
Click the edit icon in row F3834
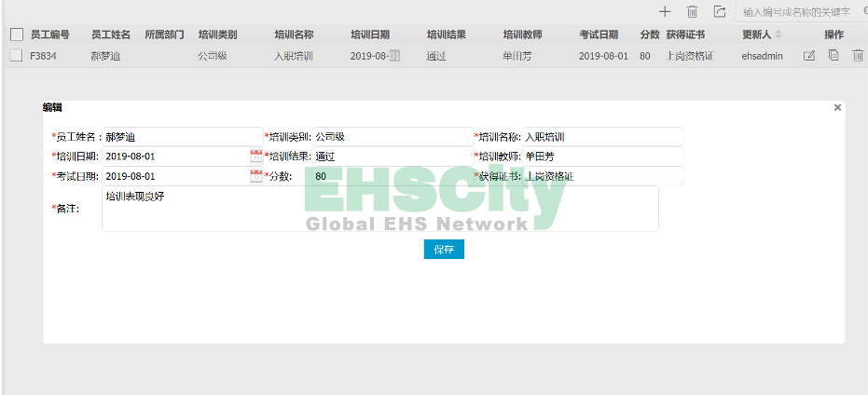coord(808,55)
